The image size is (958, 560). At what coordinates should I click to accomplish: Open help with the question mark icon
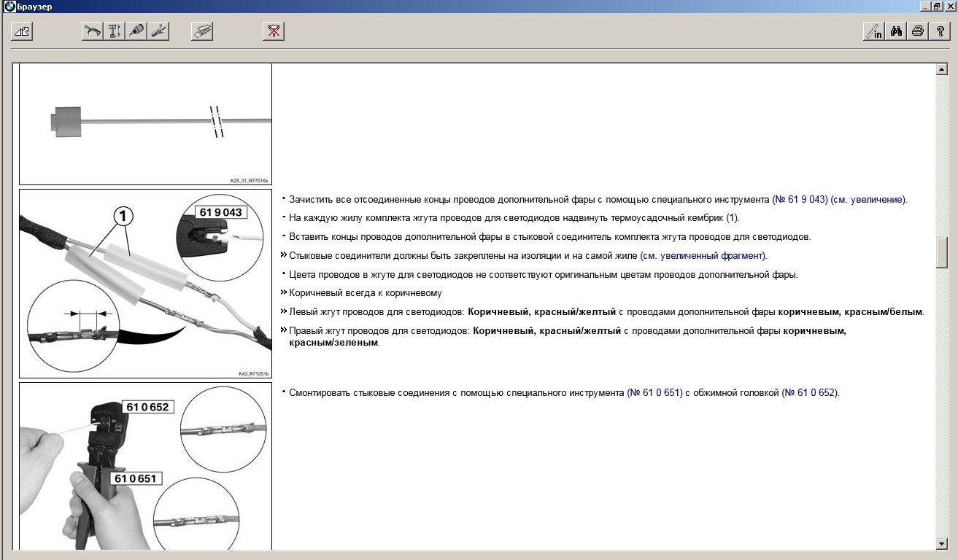[940, 31]
